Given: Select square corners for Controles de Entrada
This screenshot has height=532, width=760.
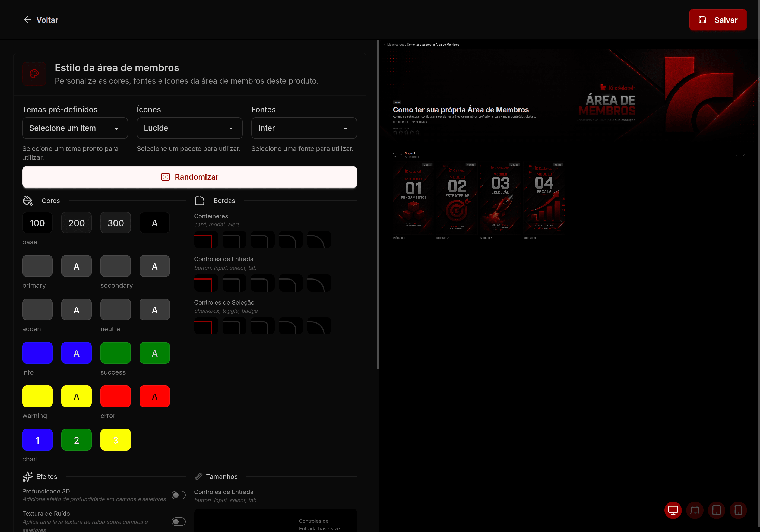Looking at the screenshot, I should pyautogui.click(x=206, y=283).
